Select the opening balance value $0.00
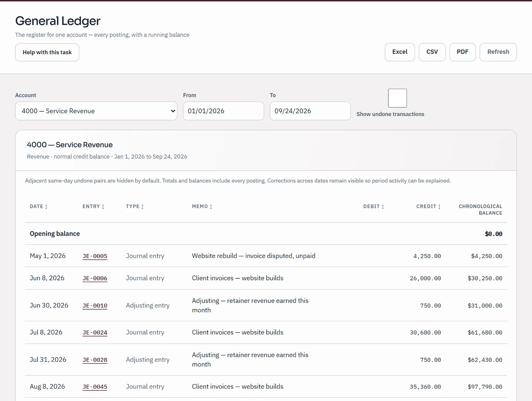Viewport: 532px width, 401px height. pyautogui.click(x=493, y=234)
